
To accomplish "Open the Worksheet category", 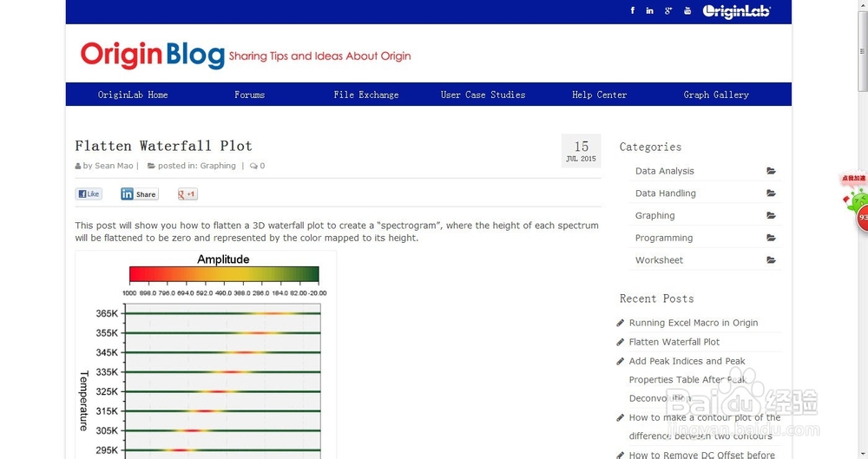I will pos(659,259).
